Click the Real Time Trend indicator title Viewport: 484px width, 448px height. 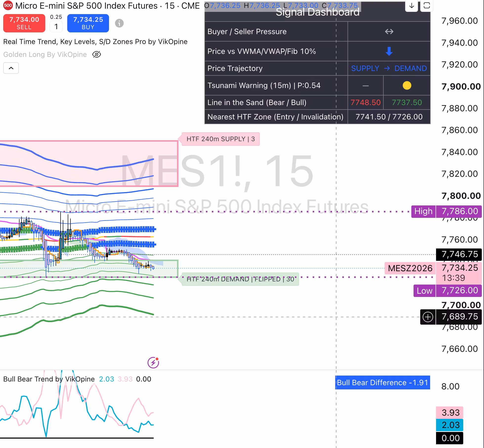[95, 42]
